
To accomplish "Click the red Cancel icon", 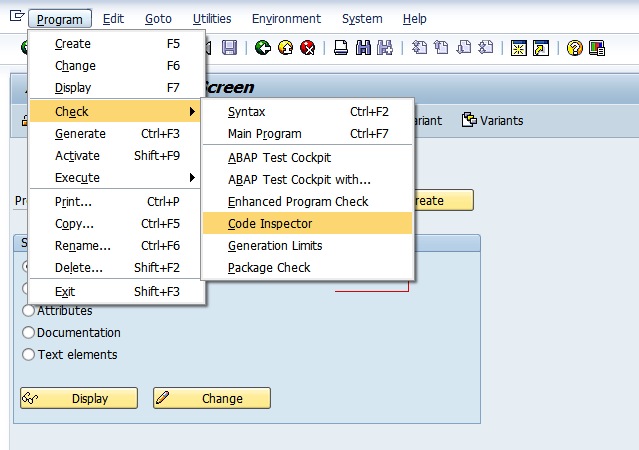I will pyautogui.click(x=308, y=48).
